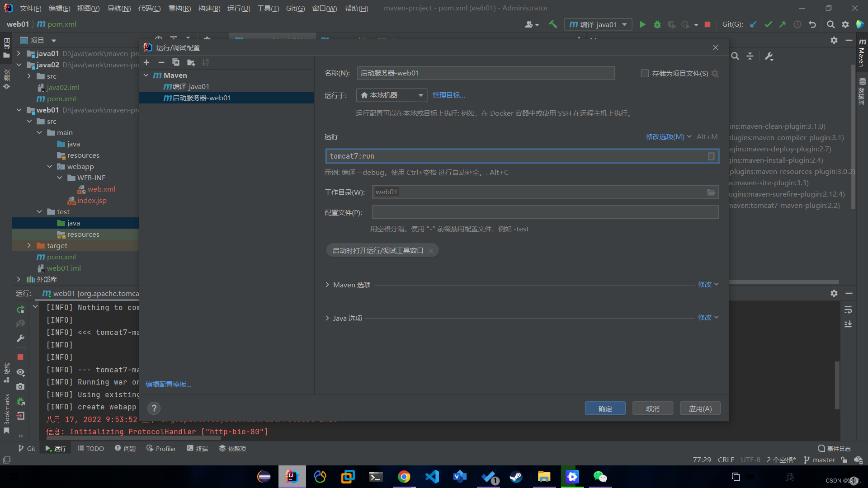
Task: Click the 确定 button
Action: point(605,408)
